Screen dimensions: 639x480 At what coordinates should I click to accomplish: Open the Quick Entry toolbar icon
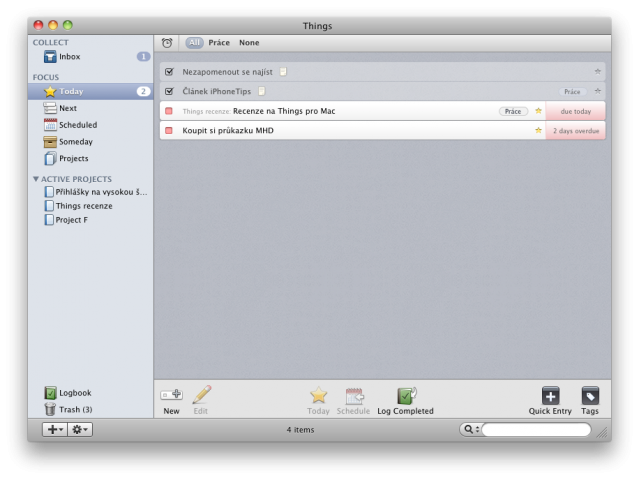point(550,396)
